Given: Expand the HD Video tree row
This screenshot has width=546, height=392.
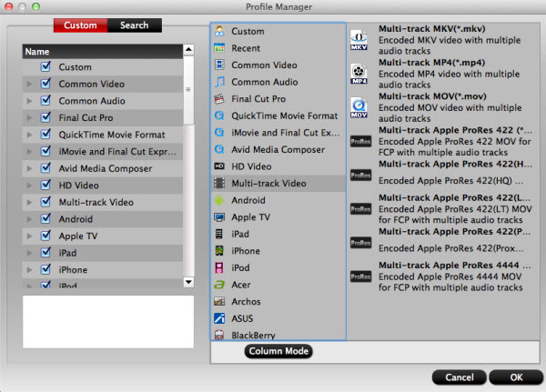Looking at the screenshot, I should tap(30, 186).
